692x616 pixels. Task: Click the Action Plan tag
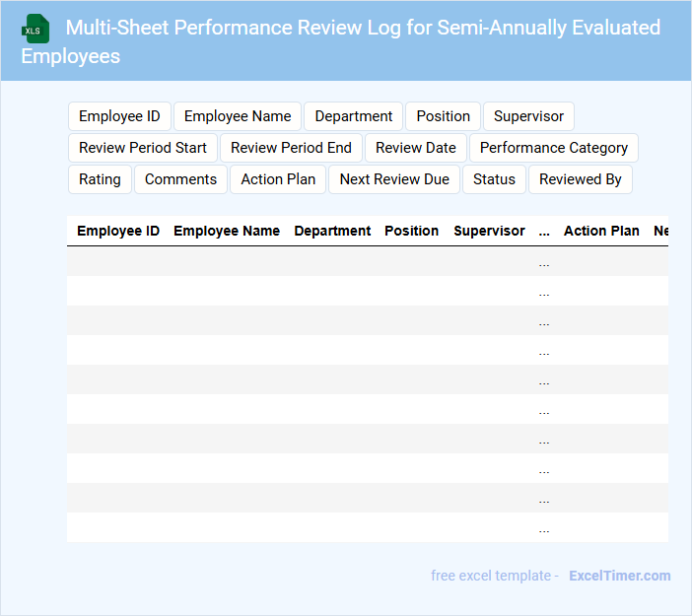point(278,179)
